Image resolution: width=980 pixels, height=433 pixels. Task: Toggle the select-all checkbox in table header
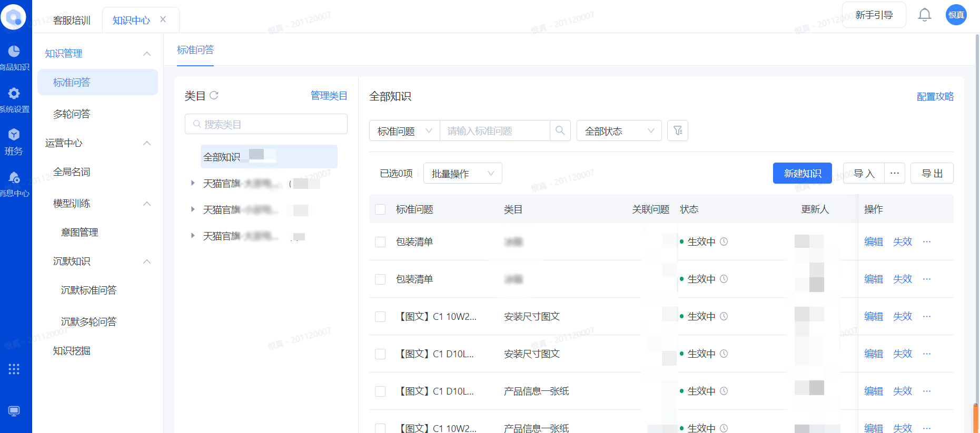380,209
